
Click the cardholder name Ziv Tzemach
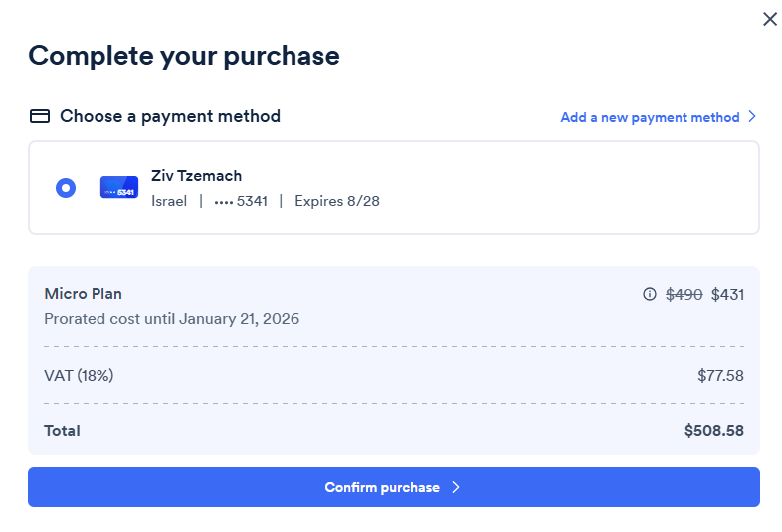(x=196, y=176)
